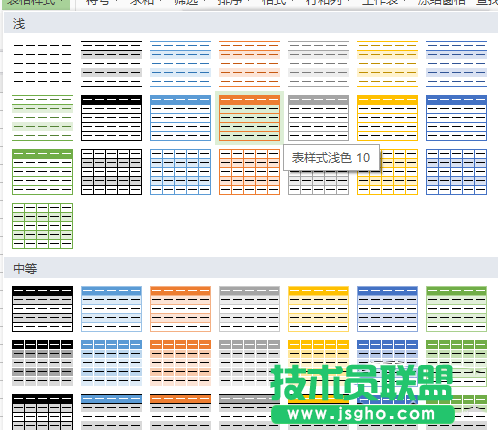Choose yellow solid-header bordered light style
The width and height of the screenshot is (498, 430).
[x=387, y=118]
